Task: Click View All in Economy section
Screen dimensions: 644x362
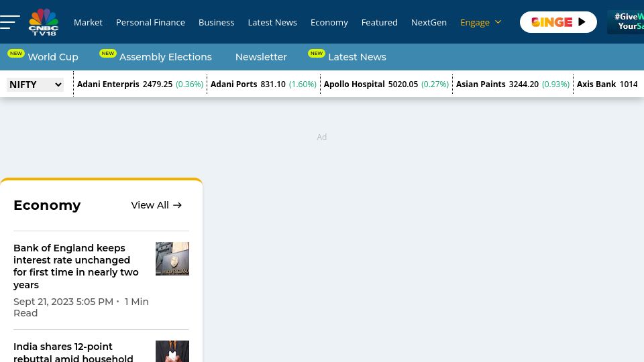Action: pos(156,205)
